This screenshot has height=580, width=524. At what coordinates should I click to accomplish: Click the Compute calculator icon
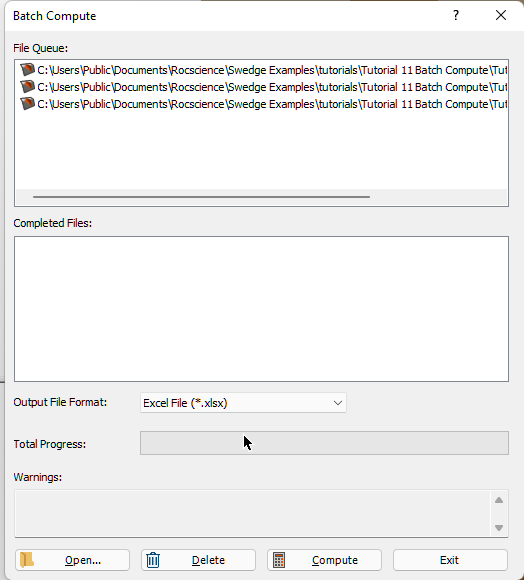point(279,560)
